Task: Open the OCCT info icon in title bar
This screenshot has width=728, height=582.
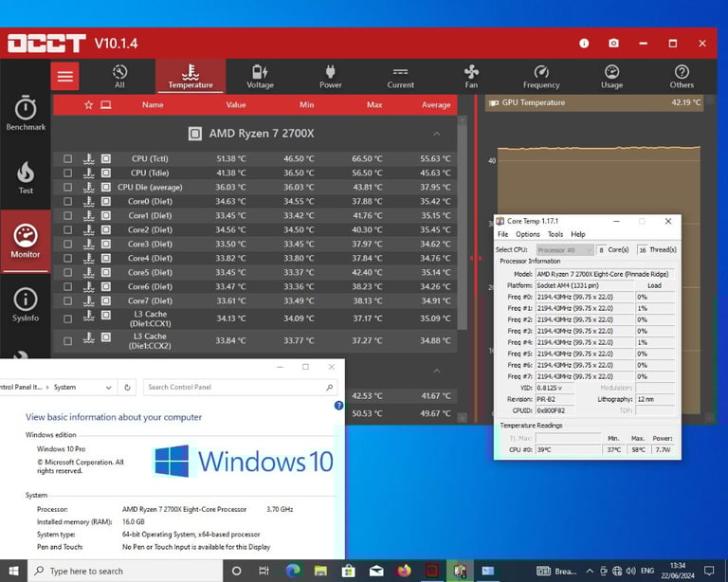Action: [584, 44]
